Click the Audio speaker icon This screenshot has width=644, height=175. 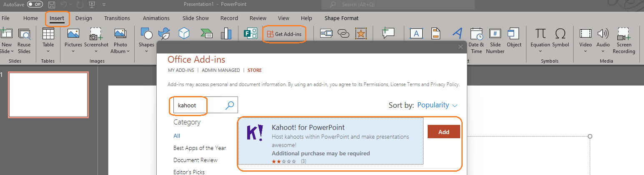point(603,34)
